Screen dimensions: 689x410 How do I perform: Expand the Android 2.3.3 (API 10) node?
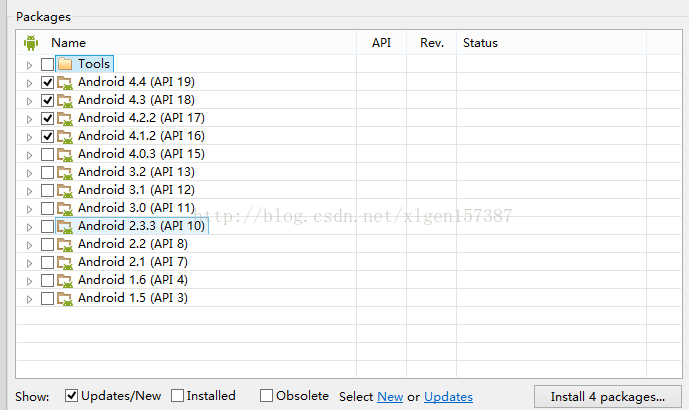click(x=29, y=227)
